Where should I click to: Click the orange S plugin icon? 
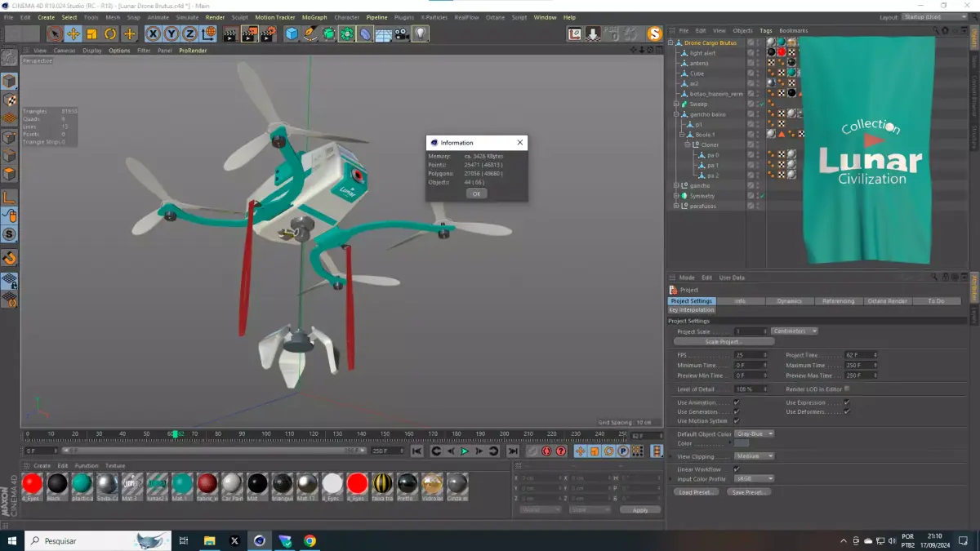[x=654, y=33]
